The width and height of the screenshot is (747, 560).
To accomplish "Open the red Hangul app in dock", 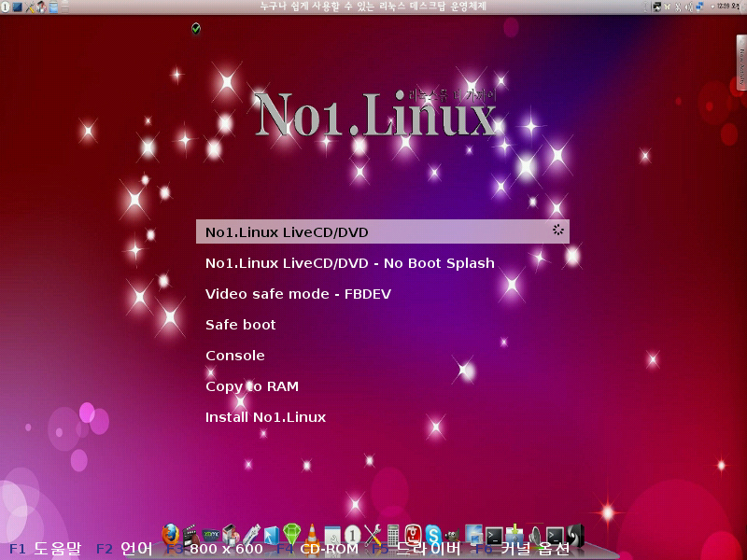I will pos(413,534).
